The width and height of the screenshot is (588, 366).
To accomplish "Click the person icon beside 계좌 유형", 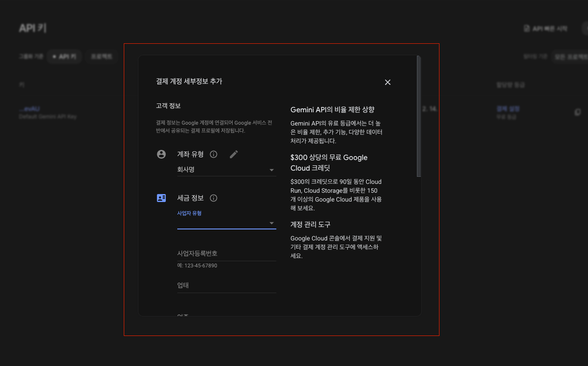I will [161, 154].
